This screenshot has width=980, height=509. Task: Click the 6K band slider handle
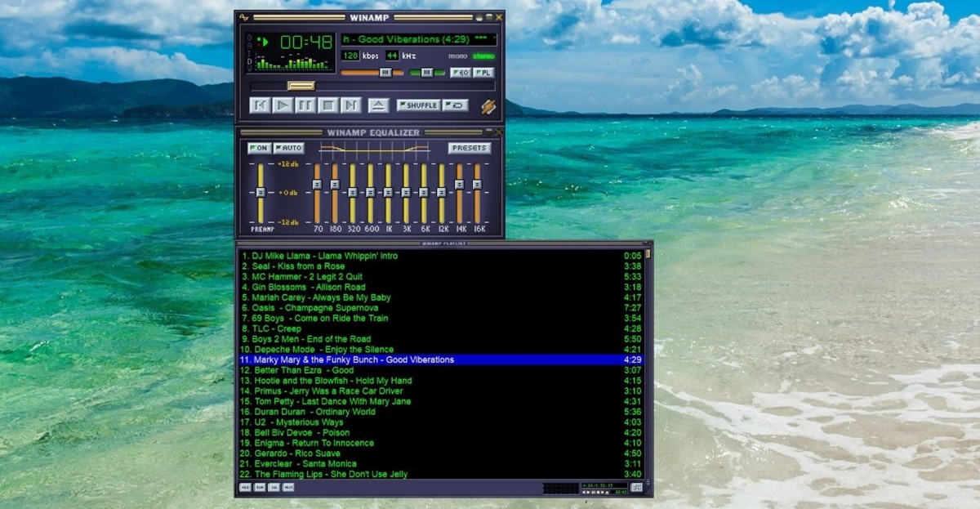tap(424, 193)
